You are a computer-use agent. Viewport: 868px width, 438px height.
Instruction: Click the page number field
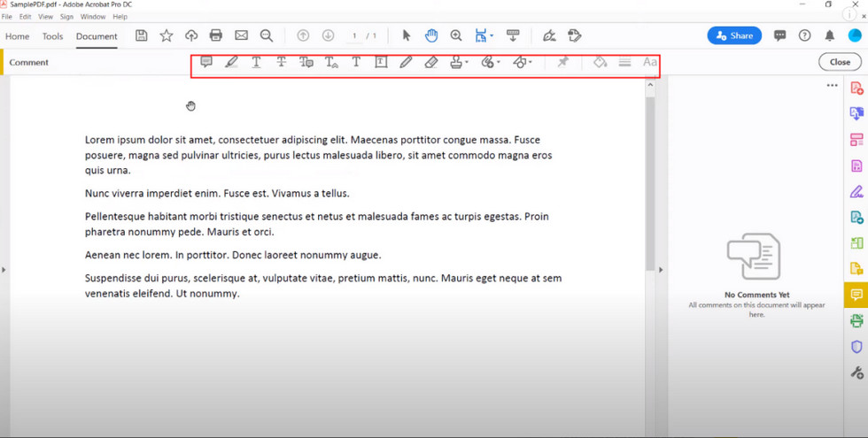pos(354,36)
